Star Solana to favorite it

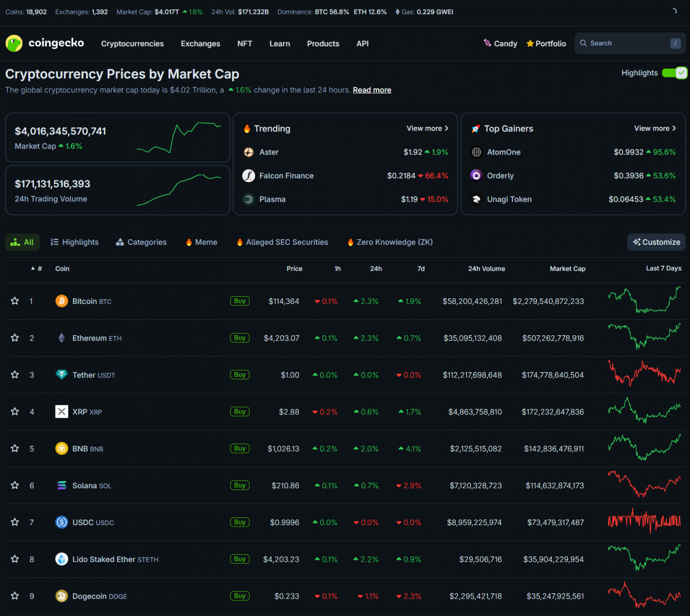click(14, 485)
